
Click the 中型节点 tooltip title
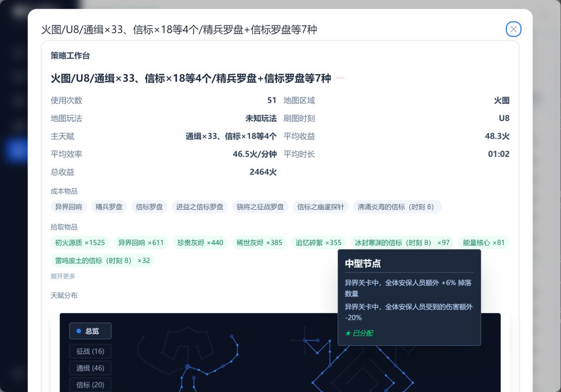tap(363, 264)
